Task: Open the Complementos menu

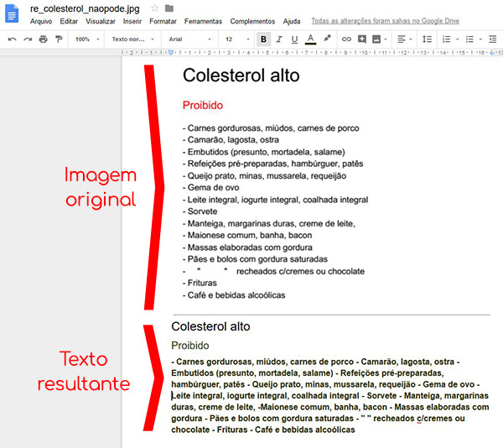Action: [252, 22]
